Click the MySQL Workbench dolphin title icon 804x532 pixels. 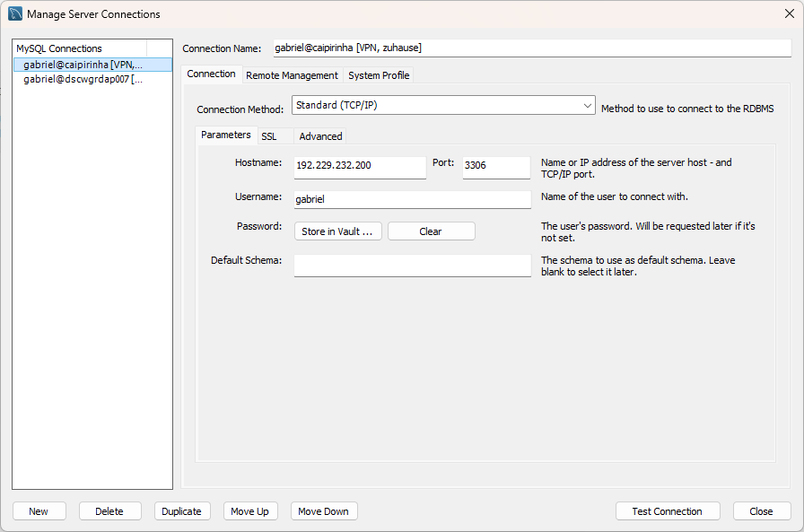(x=15, y=14)
